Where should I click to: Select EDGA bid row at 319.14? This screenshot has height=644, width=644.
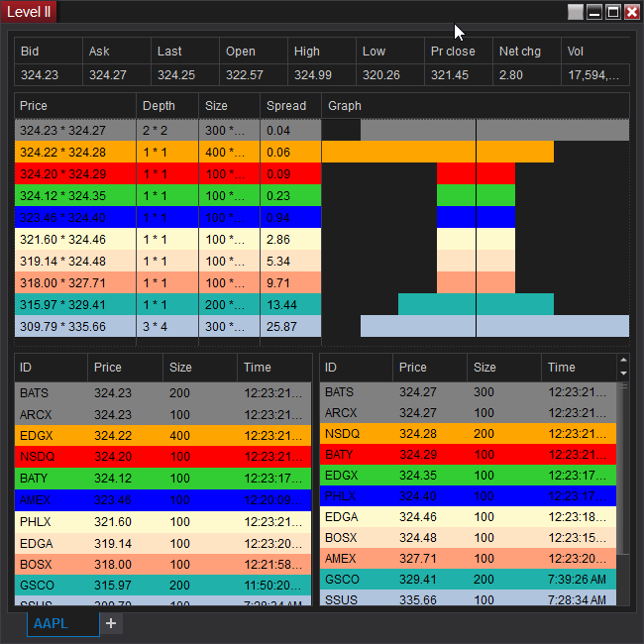point(163,543)
